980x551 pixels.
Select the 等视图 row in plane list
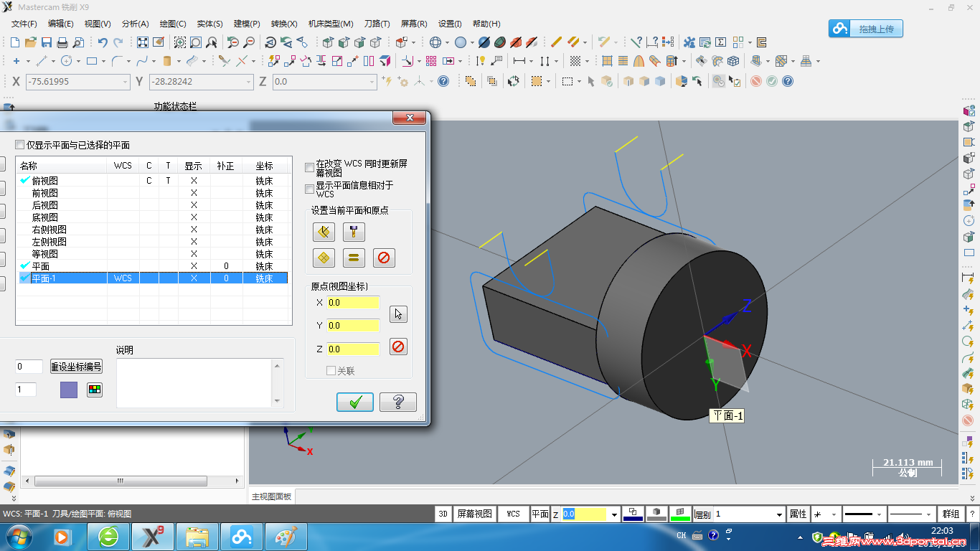tap(153, 254)
